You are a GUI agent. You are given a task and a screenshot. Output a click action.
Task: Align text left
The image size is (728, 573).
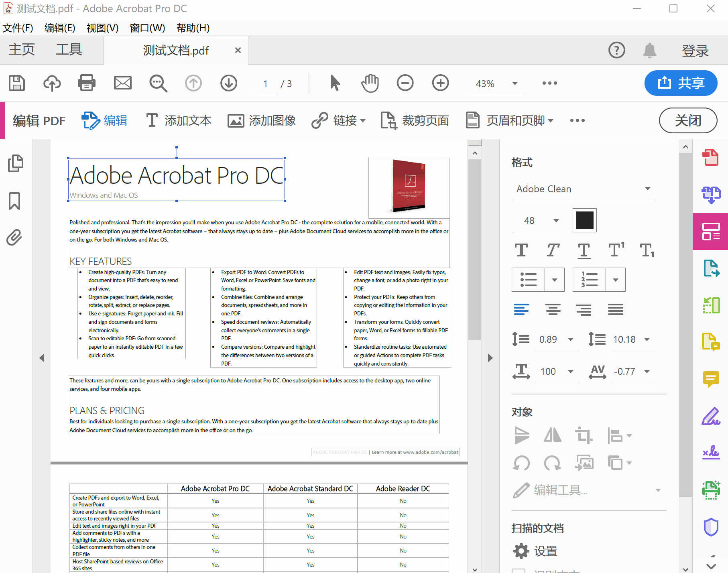(521, 309)
